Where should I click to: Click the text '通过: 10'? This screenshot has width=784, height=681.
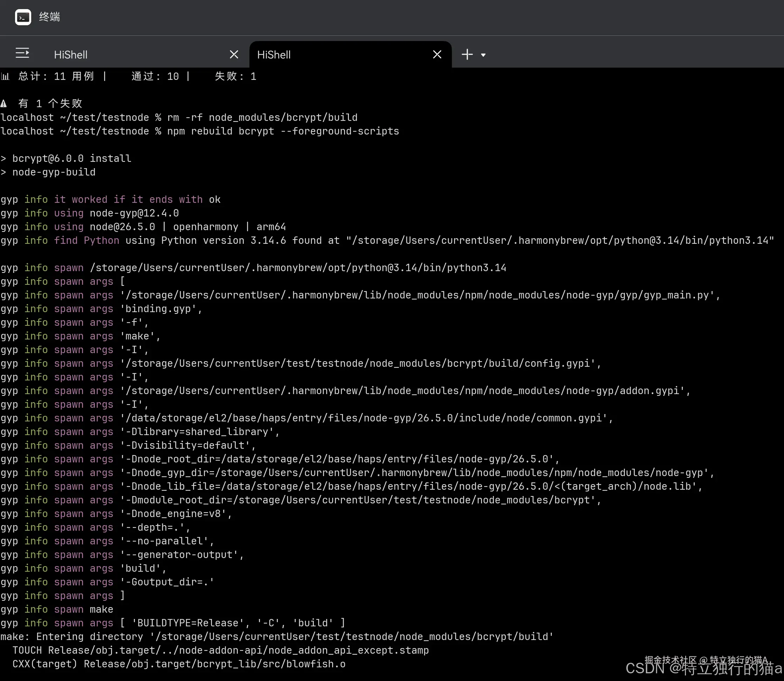[155, 76]
